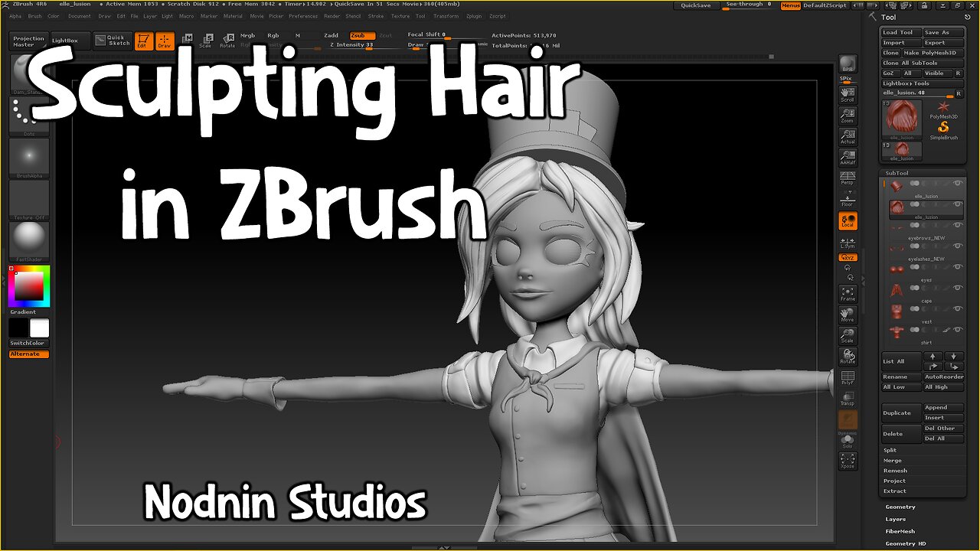Toggle Persp perspective view
This screenshot has height=551, width=980.
pyautogui.click(x=848, y=178)
